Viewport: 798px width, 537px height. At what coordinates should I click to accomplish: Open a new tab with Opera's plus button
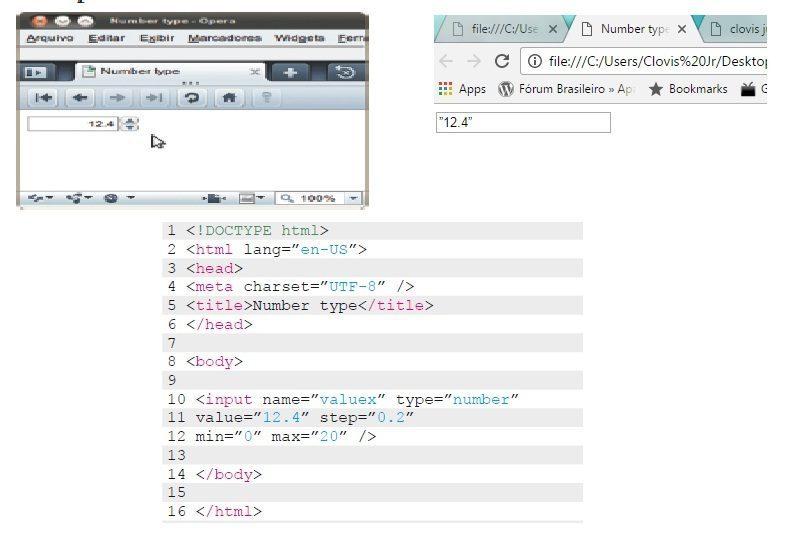click(291, 72)
